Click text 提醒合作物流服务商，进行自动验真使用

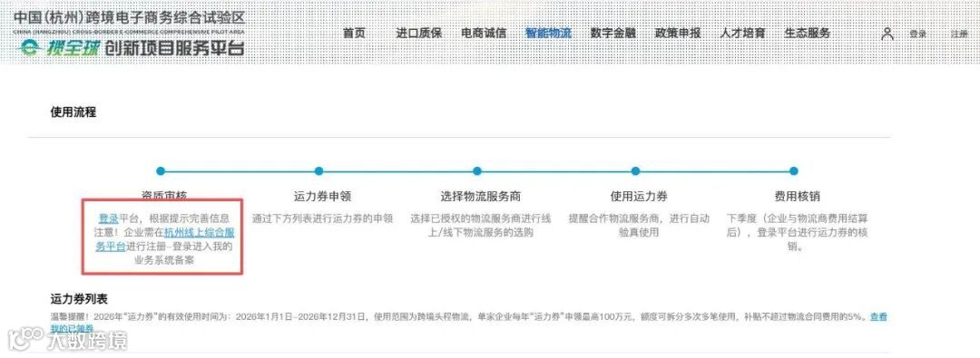tap(639, 226)
